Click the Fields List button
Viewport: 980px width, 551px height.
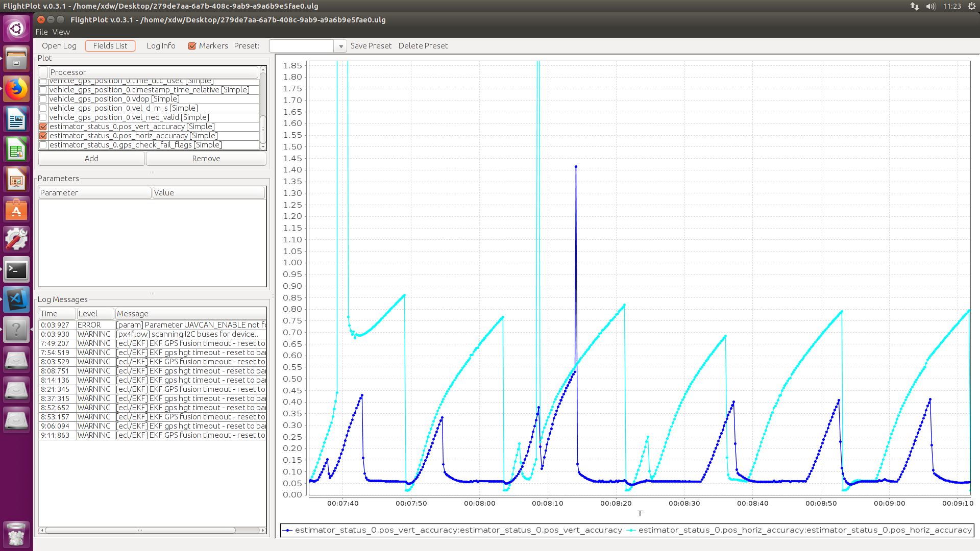coord(110,46)
